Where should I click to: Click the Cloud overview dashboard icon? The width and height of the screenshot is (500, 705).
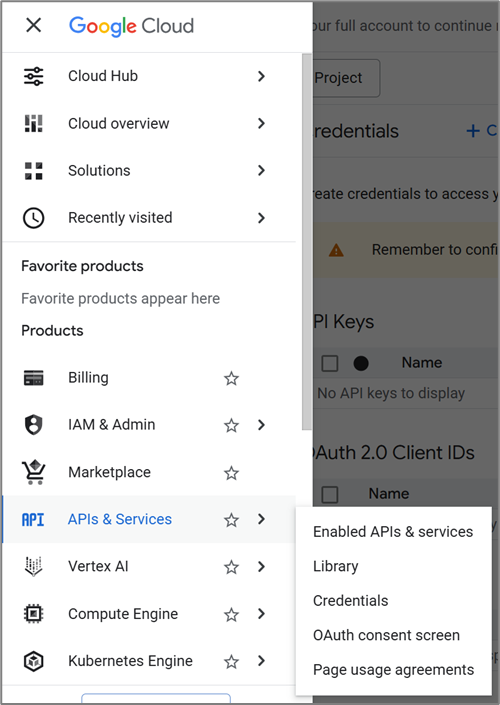(34, 123)
